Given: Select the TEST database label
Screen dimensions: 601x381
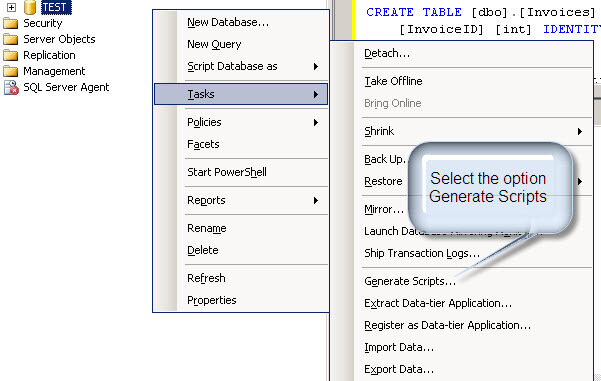Looking at the screenshot, I should pyautogui.click(x=56, y=7).
